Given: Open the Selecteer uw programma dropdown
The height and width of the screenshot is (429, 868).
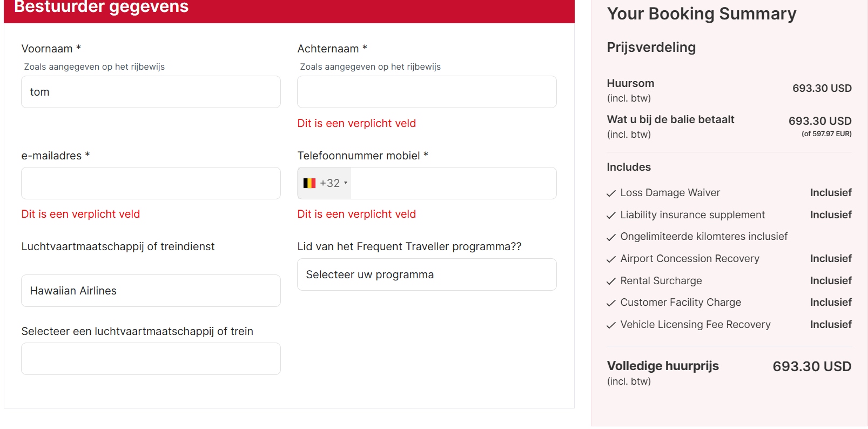Looking at the screenshot, I should click(426, 274).
